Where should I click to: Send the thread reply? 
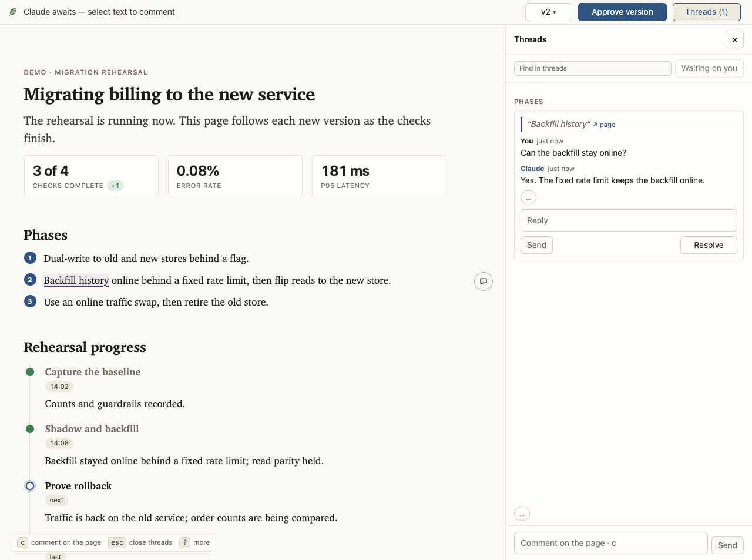pos(536,245)
